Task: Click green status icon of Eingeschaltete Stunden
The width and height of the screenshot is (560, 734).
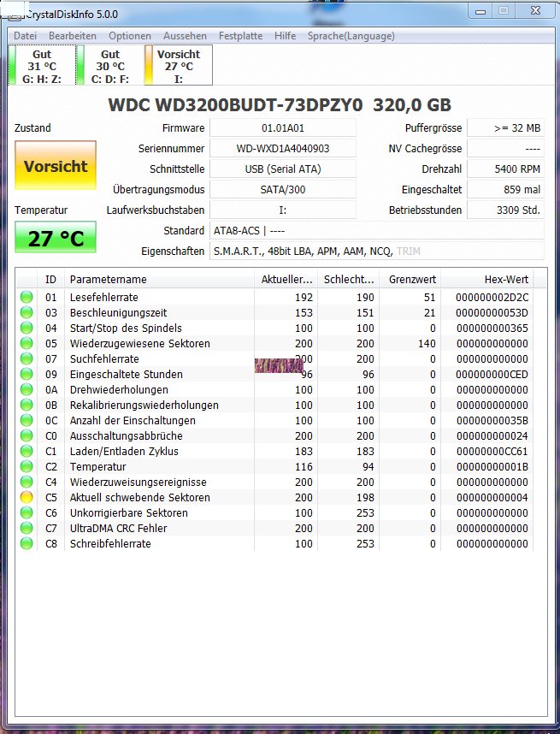Action: 27,375
